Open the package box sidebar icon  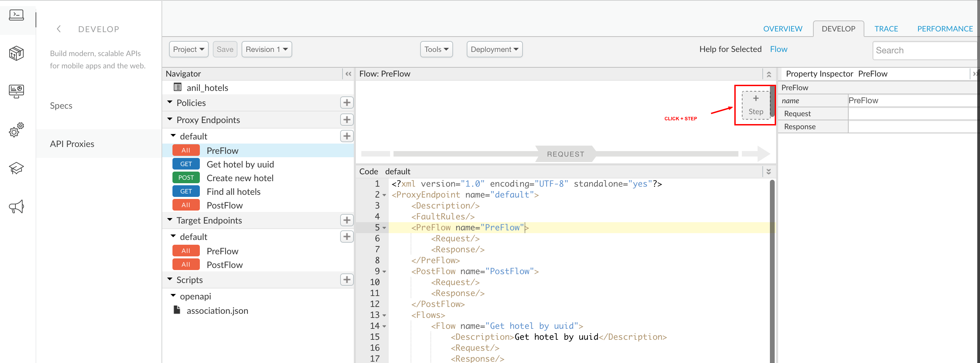(x=16, y=53)
